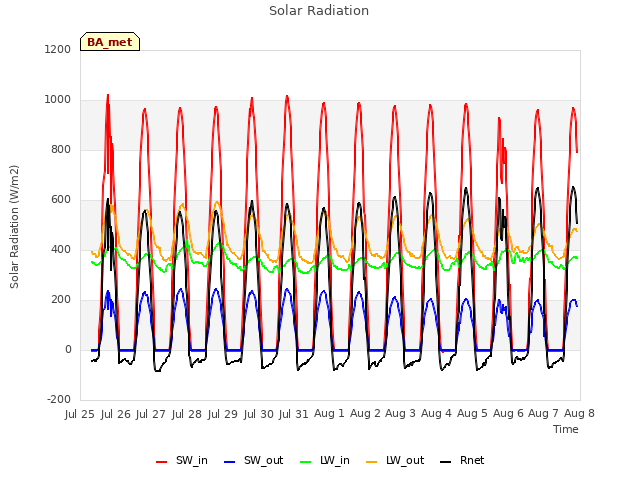Screen dimensions: 640x480
Task: Click the Jul 31 x-axis tick label
Action: coord(293,414)
